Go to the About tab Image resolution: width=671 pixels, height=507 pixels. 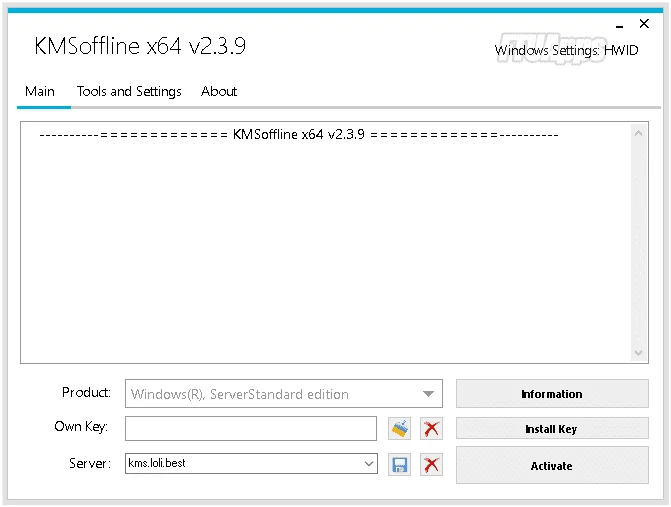(219, 92)
